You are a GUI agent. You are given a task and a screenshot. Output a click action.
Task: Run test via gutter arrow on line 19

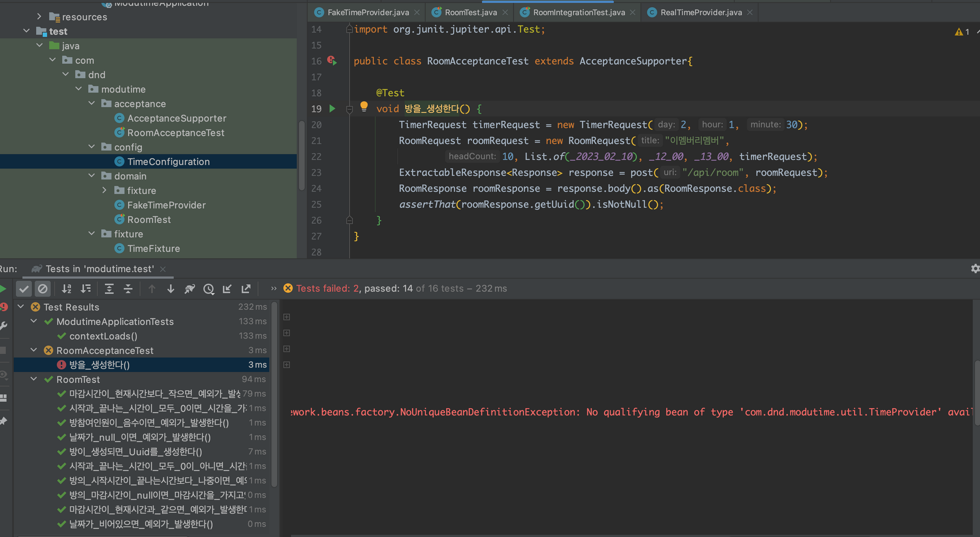[332, 109]
